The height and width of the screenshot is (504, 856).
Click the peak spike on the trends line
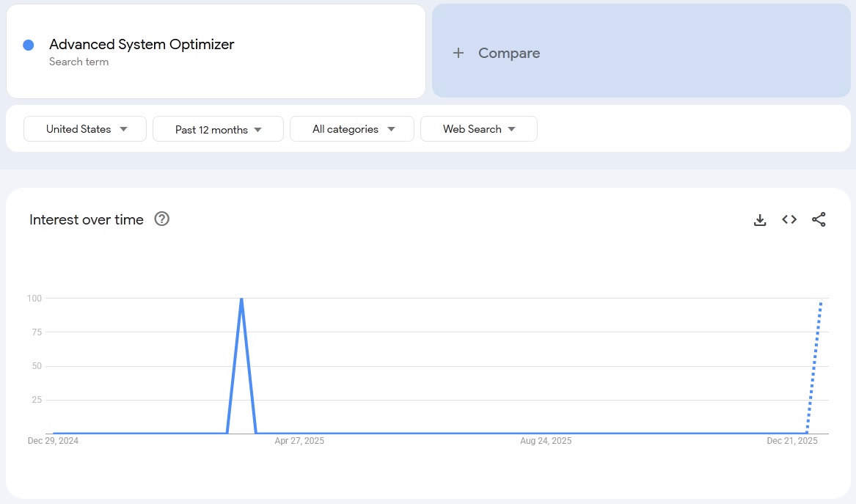point(241,299)
